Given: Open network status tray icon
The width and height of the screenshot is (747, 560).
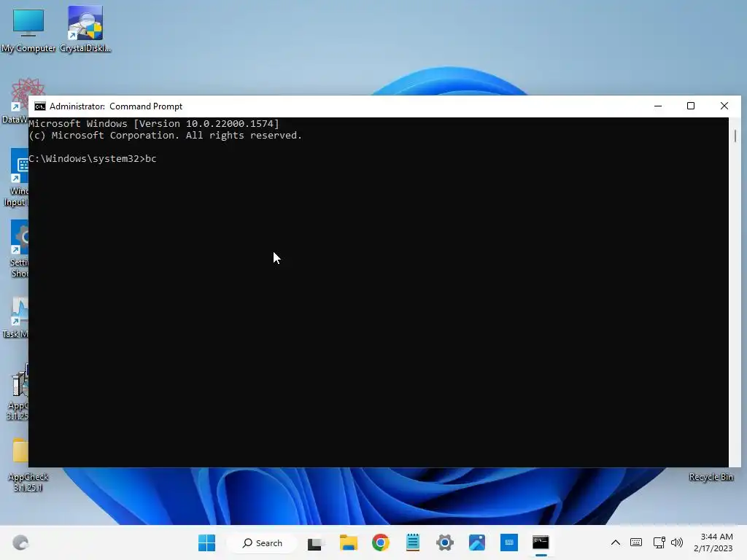Looking at the screenshot, I should (659, 542).
